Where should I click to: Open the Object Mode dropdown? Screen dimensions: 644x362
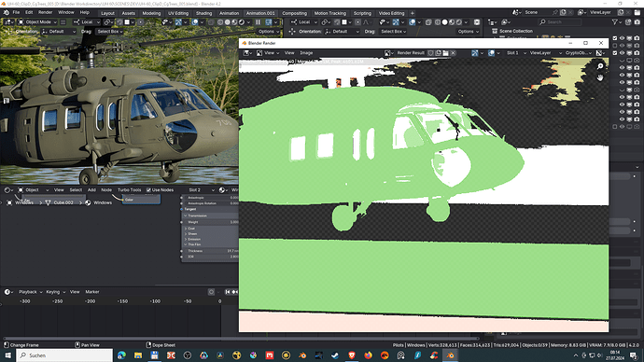[x=38, y=22]
